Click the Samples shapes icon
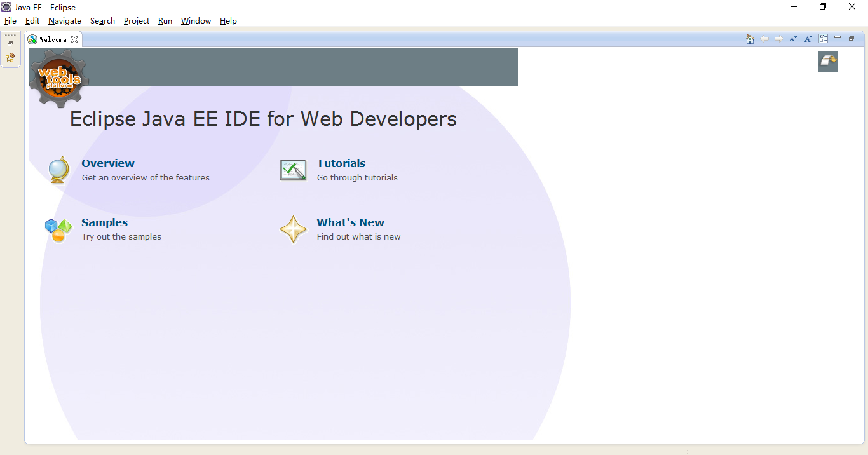 pyautogui.click(x=58, y=229)
